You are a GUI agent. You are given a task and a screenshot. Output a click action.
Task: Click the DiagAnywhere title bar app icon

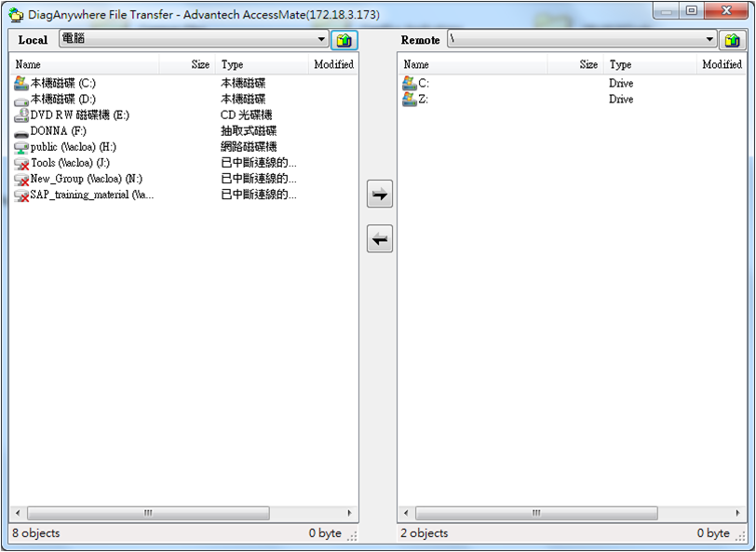[x=16, y=15]
